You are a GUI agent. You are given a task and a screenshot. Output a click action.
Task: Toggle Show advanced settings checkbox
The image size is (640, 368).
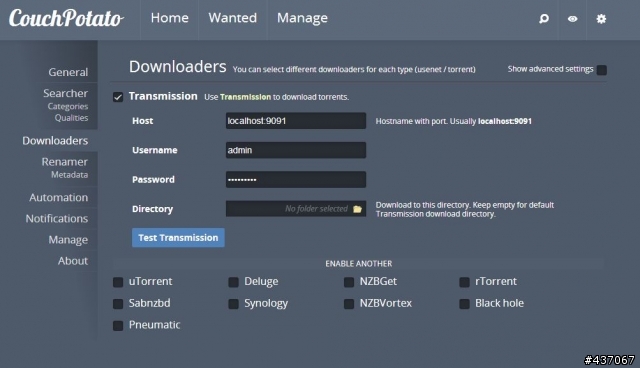(601, 70)
